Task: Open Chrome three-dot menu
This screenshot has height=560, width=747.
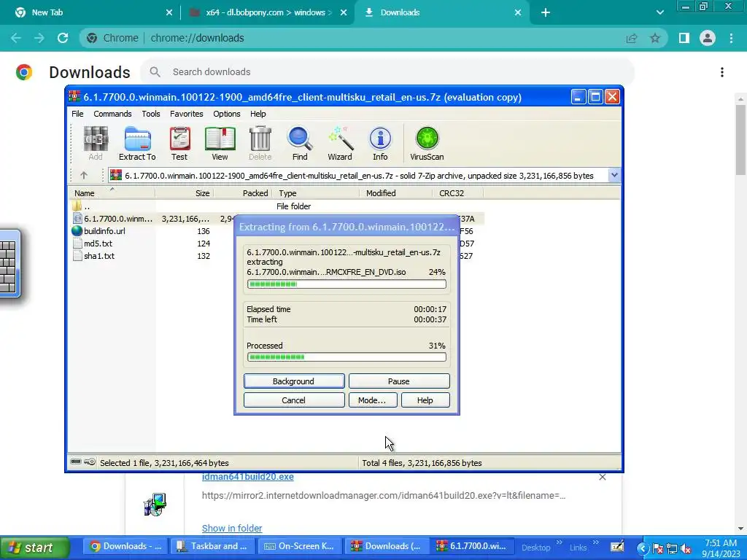Action: [731, 38]
